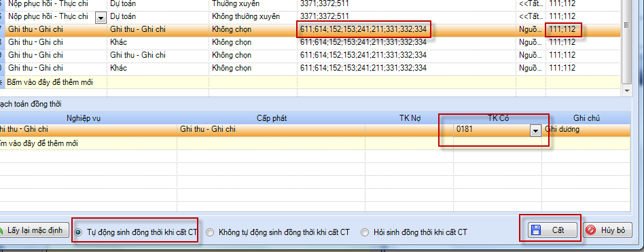Expand the Nộp phục hồi - Thực chi dropdown

(x=101, y=17)
